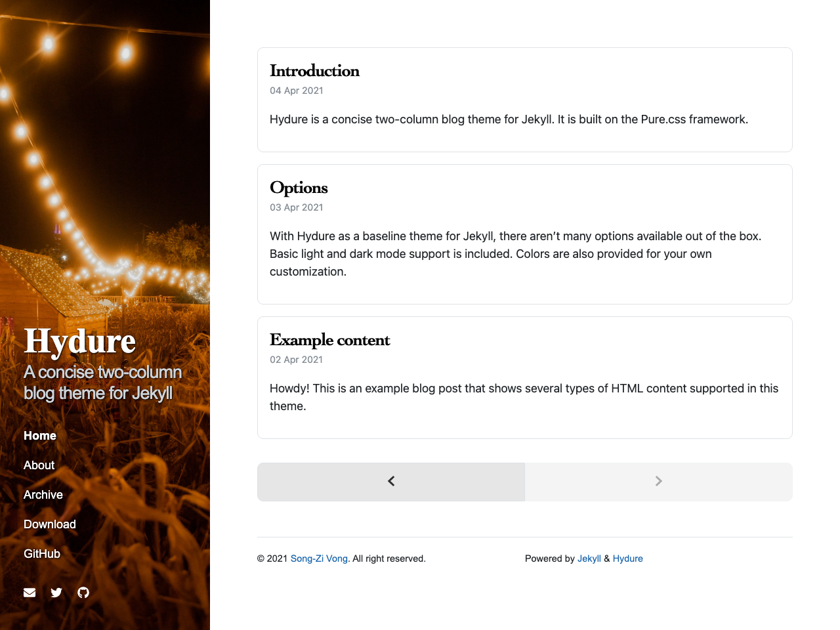The width and height of the screenshot is (840, 630).
Task: Open the About page
Action: pos(39,465)
